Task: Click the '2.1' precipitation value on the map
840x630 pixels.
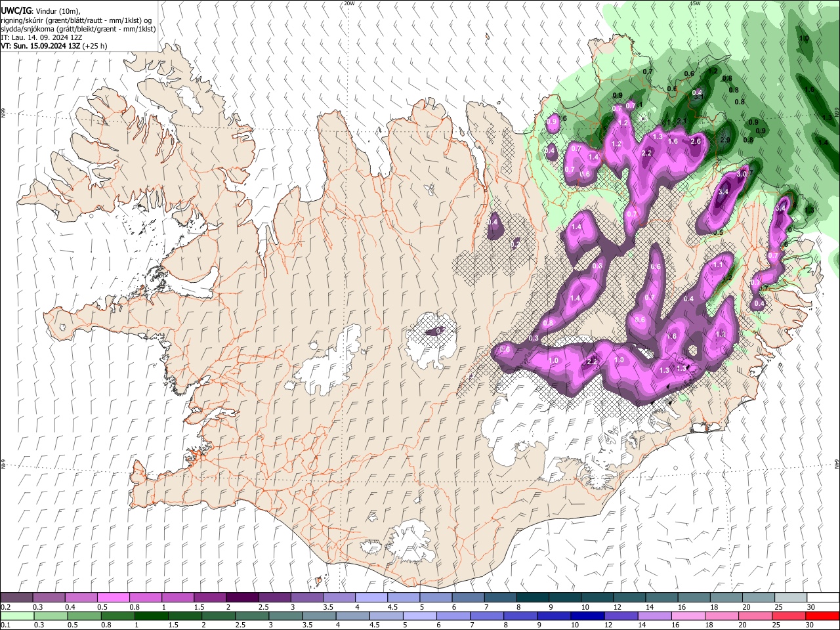Action: pos(682,122)
